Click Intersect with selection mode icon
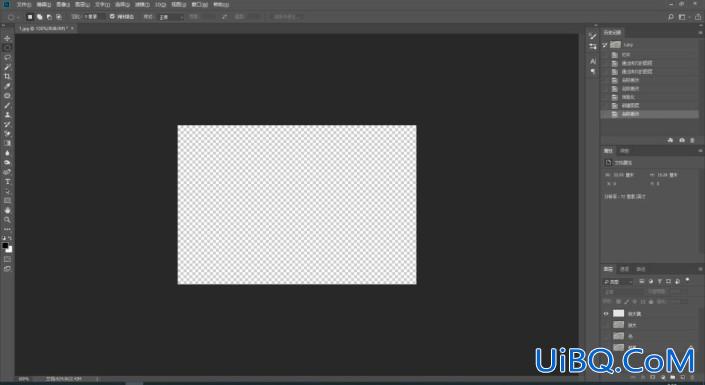This screenshot has width=705, height=385. tap(58, 17)
